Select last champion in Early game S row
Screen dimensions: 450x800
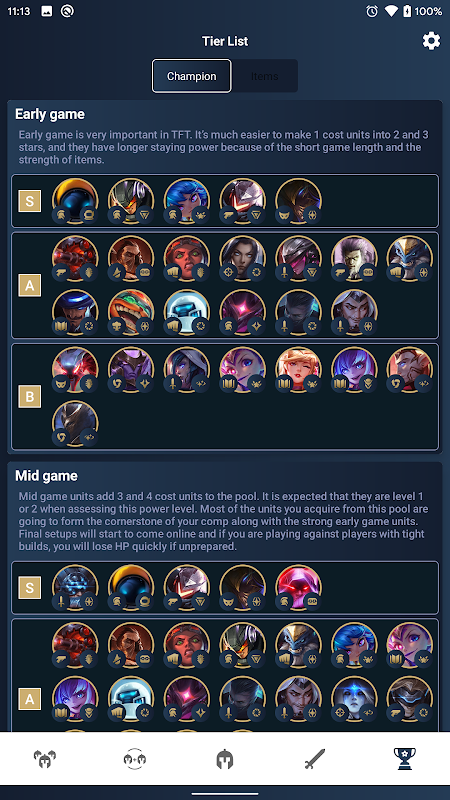298,201
